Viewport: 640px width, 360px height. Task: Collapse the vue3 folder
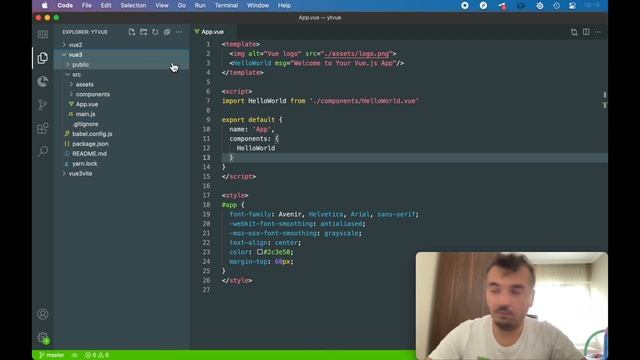[121, 54]
